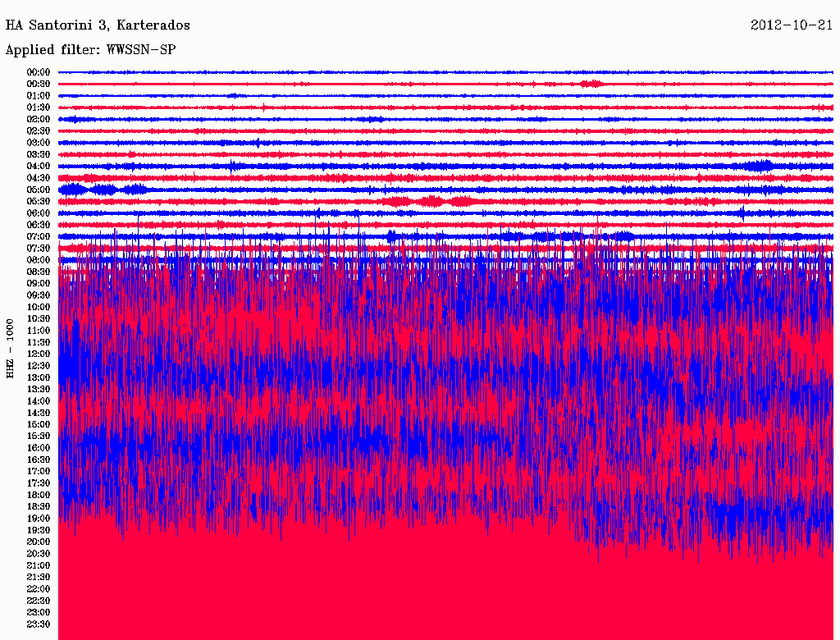This screenshot has height=640, width=840.
Task: Select the 10:00 time label
Action: [x=39, y=307]
